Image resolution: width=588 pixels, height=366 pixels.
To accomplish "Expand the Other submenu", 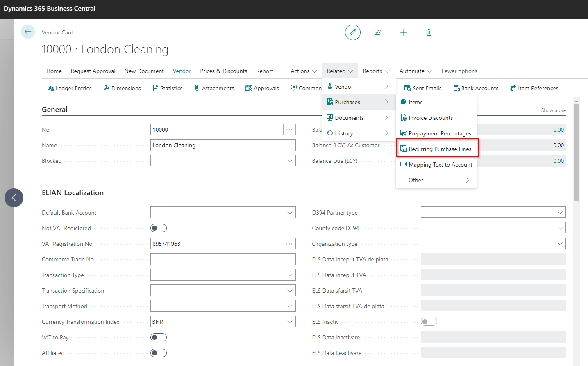I will pyautogui.click(x=436, y=180).
